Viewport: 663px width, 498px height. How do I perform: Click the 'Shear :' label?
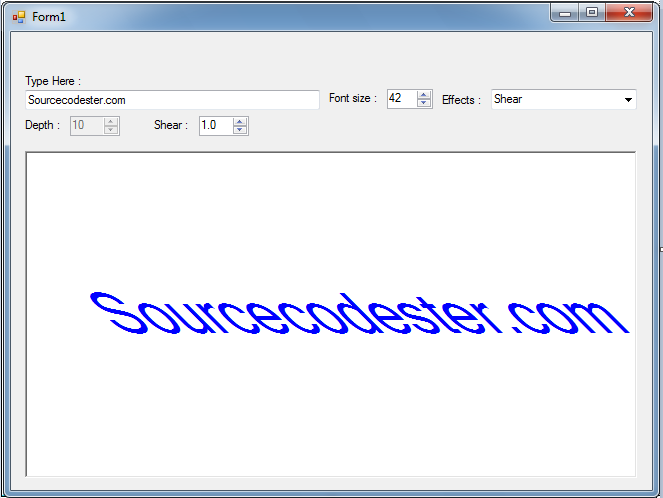171,125
